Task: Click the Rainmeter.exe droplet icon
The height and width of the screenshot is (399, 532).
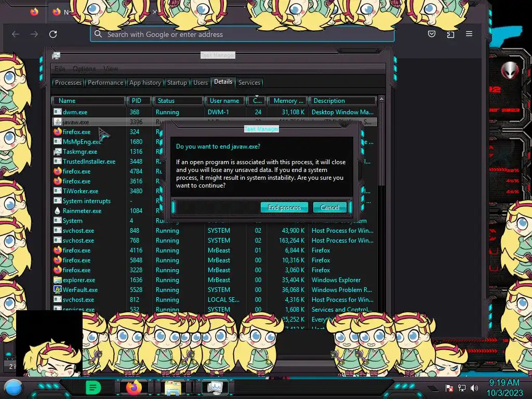Action: click(x=58, y=211)
